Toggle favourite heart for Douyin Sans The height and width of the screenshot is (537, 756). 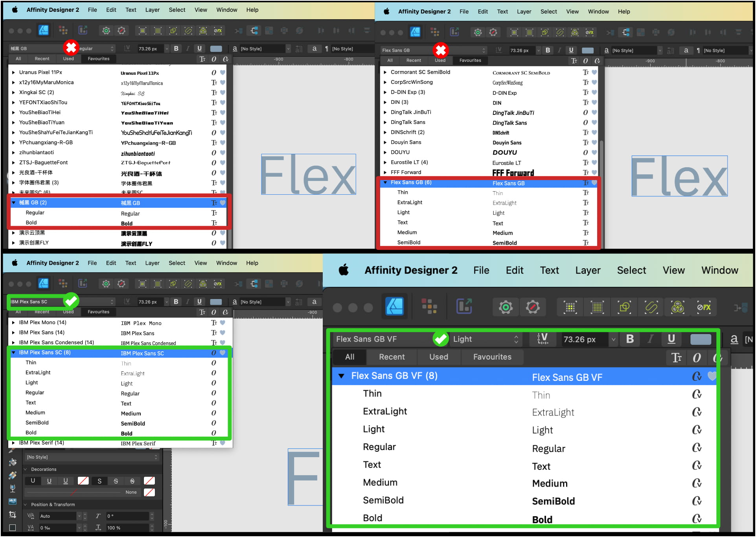(594, 142)
